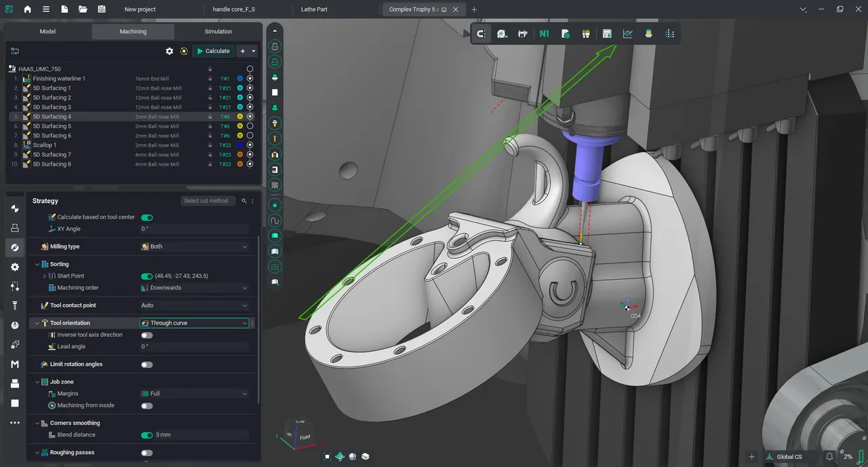The image size is (868, 467).
Task: Open Tool orientation Through curve dropdown
Action: coord(195,323)
